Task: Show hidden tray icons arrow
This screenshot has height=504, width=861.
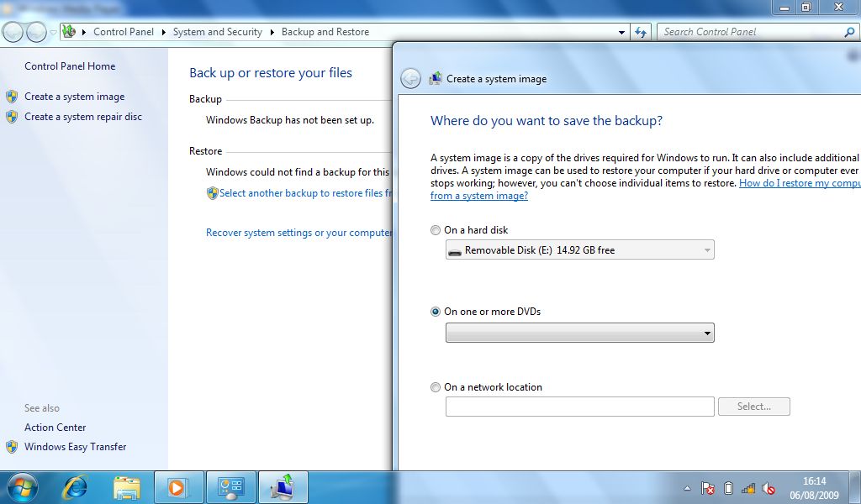Action: coord(687,488)
